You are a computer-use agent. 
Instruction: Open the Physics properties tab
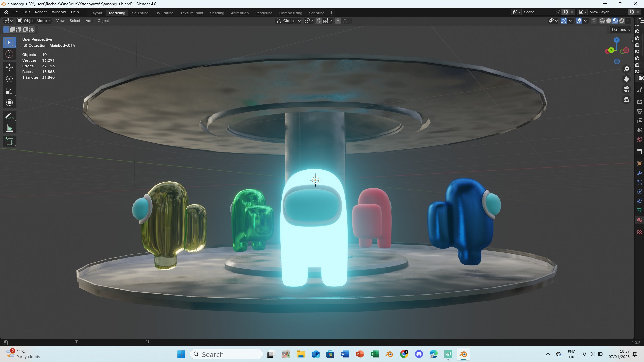click(x=640, y=192)
